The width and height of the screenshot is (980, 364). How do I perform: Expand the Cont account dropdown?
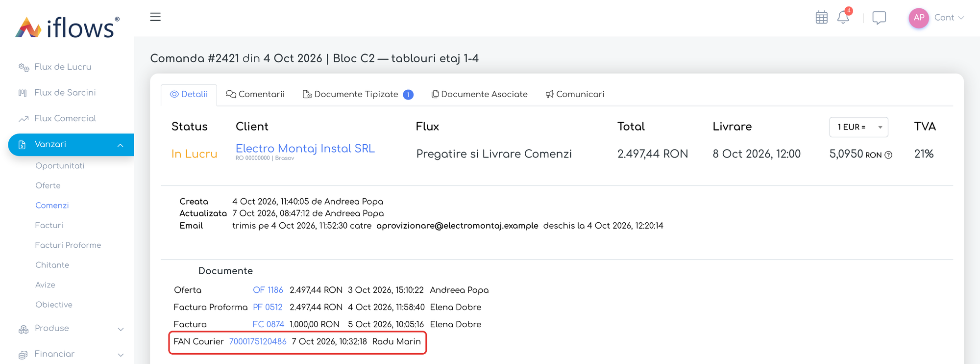click(949, 18)
